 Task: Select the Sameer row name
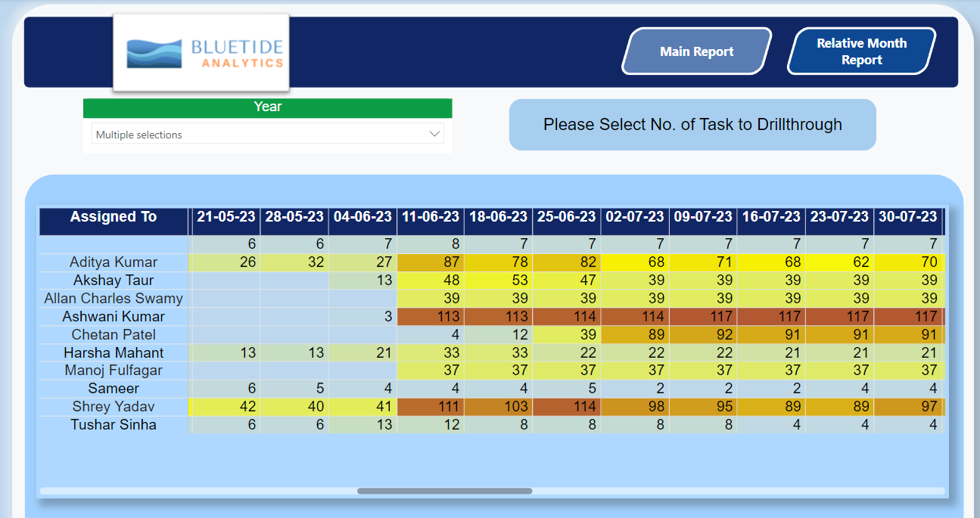point(114,389)
